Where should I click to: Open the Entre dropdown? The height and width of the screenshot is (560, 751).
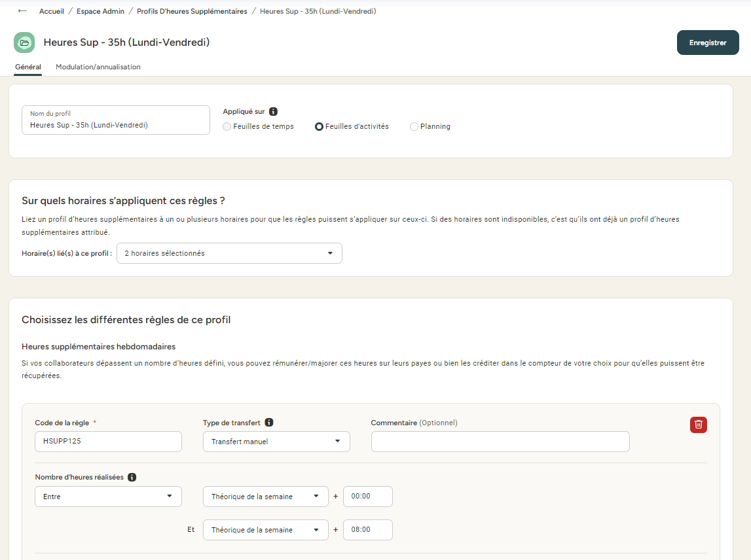108,497
